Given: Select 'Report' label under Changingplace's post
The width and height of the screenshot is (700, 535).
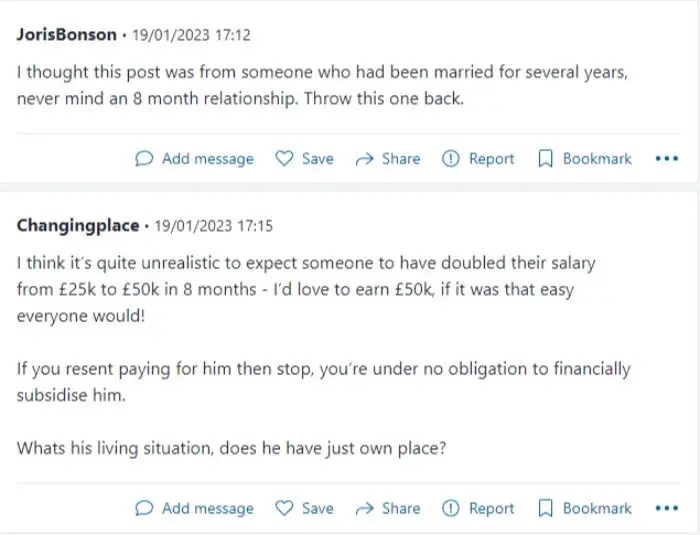Looking at the screenshot, I should (492, 509).
